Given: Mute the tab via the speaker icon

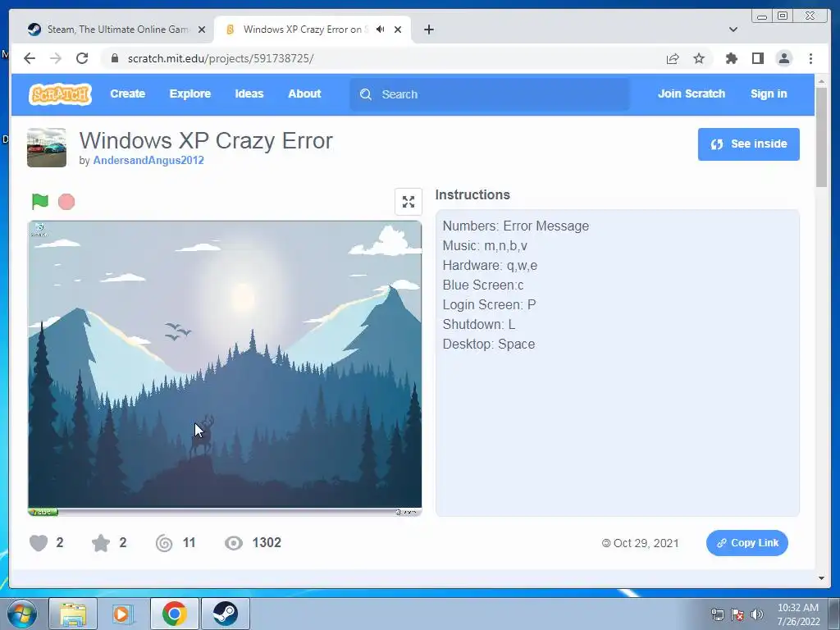Looking at the screenshot, I should (x=381, y=30).
